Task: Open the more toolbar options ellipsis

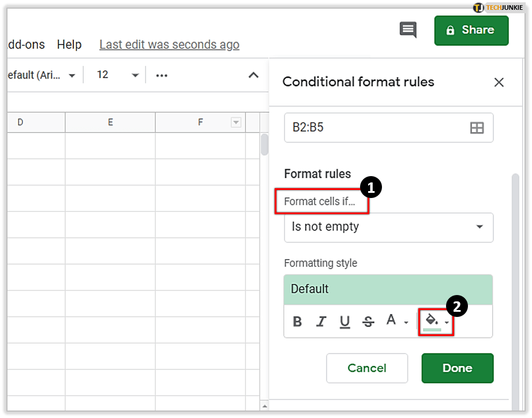Action: coord(162,75)
